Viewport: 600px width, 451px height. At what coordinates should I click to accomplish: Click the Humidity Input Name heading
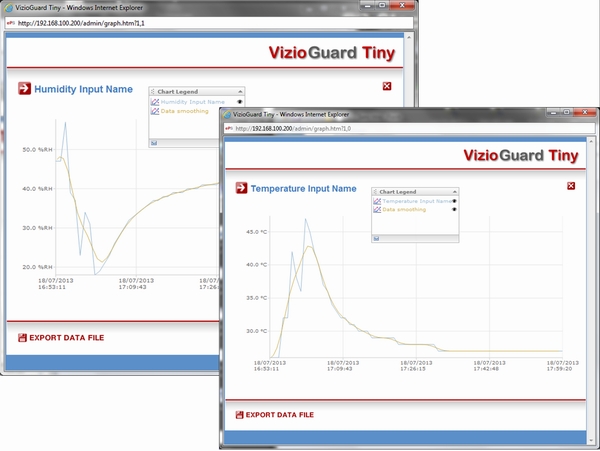83,89
